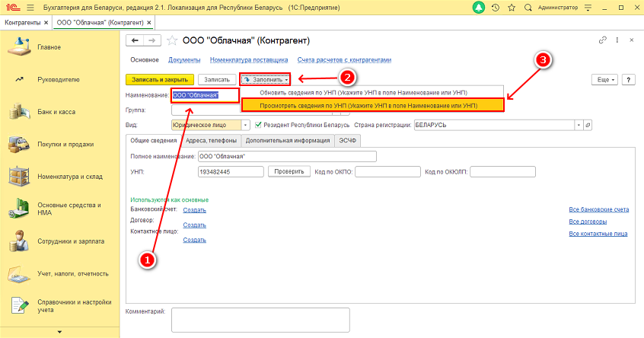Click the УНП field with 193482445
The width and height of the screenshot is (644, 338).
click(231, 172)
